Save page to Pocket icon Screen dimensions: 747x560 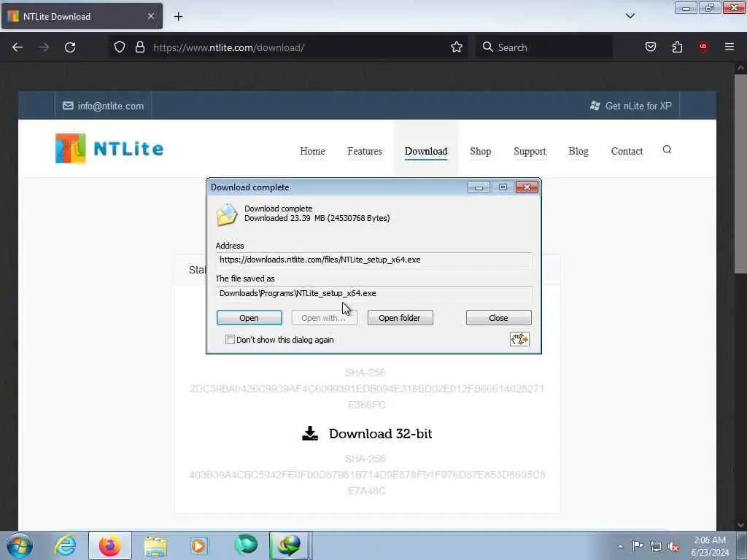(650, 47)
